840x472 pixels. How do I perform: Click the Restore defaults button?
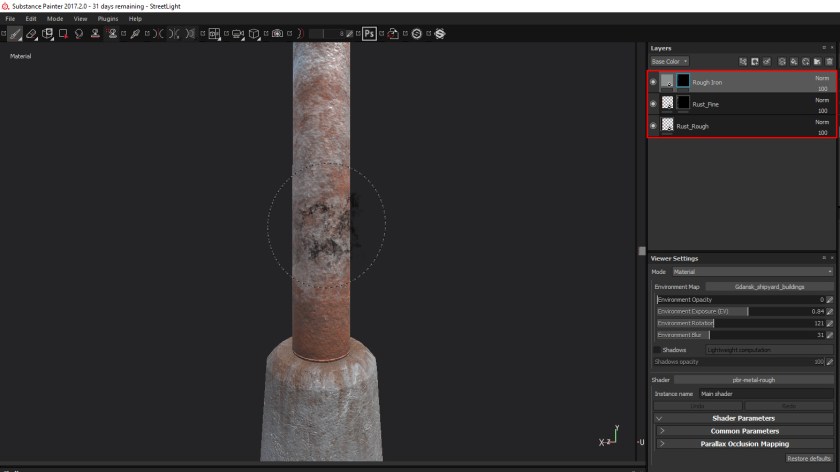[x=809, y=458]
